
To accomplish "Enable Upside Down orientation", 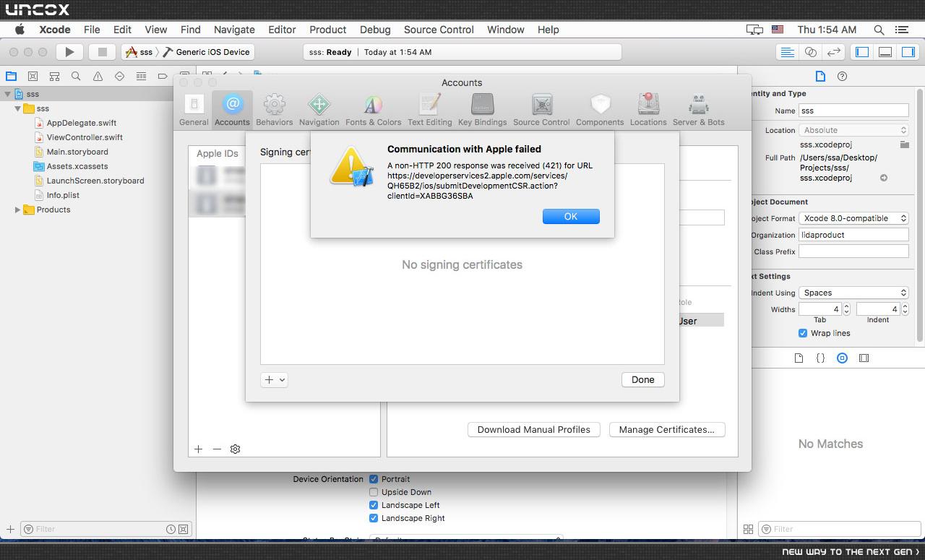I will click(x=374, y=492).
